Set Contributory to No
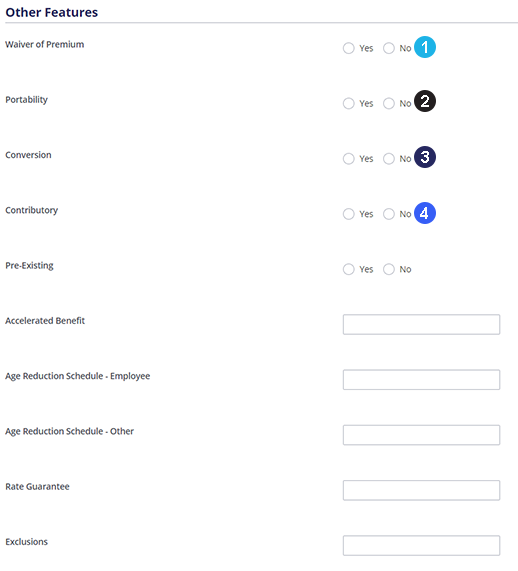 click(389, 214)
